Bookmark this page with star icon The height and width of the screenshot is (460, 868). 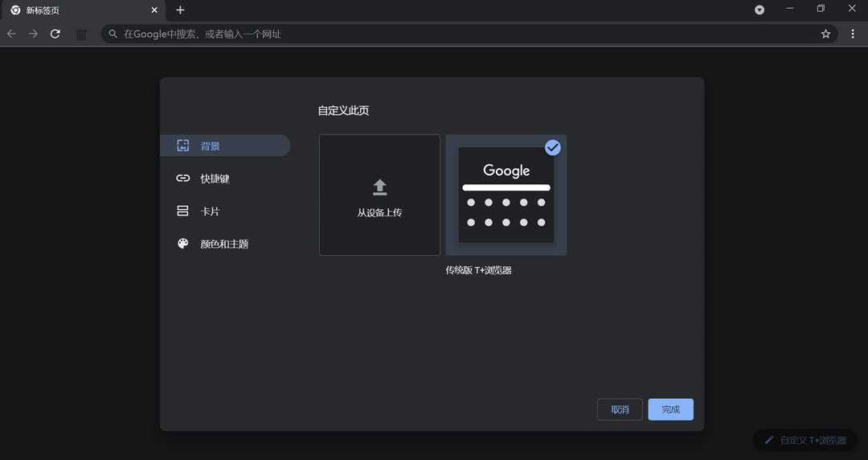pos(825,34)
